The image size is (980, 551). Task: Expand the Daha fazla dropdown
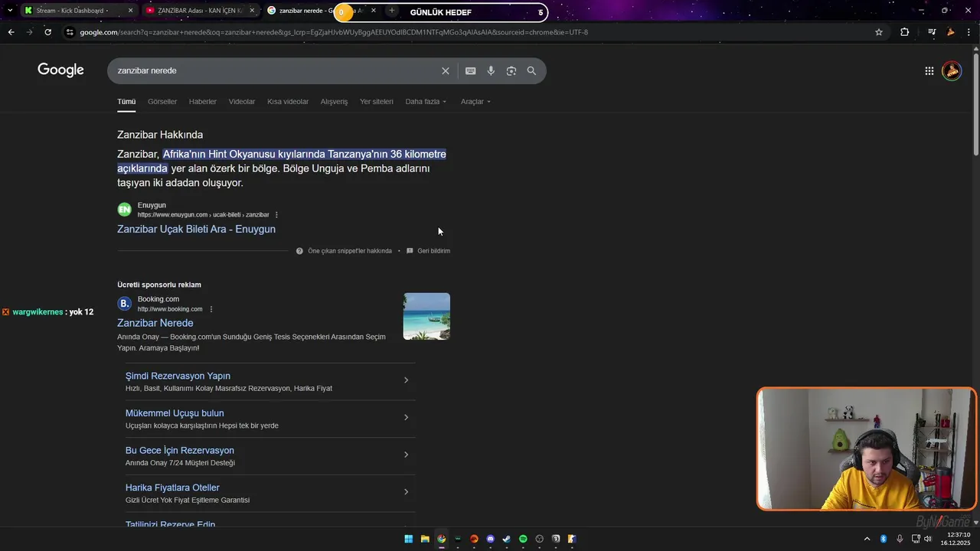tap(426, 101)
